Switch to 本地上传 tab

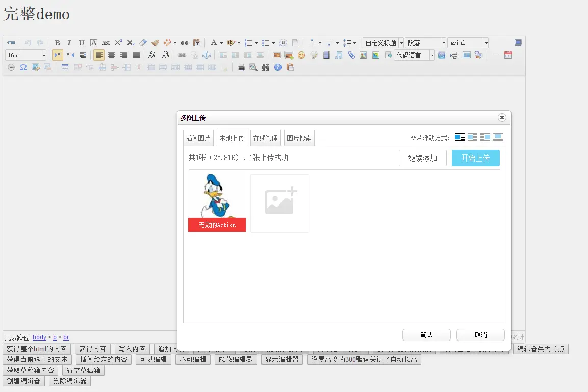click(232, 138)
